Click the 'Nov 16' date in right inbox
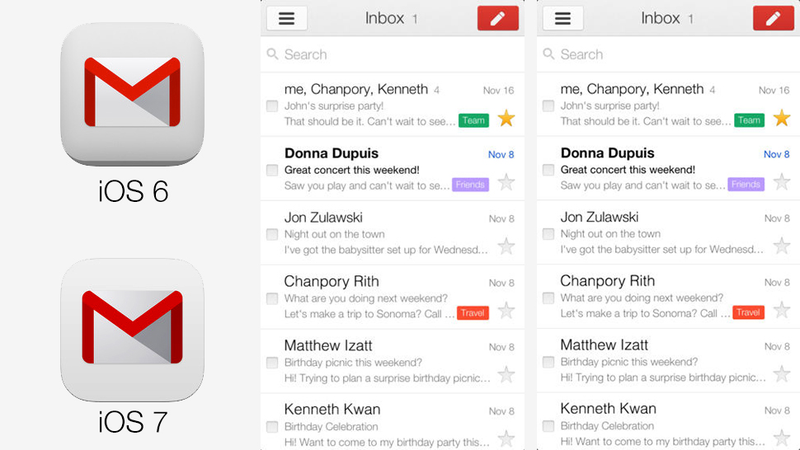Viewport: 800px width, 450px height. coord(774,90)
